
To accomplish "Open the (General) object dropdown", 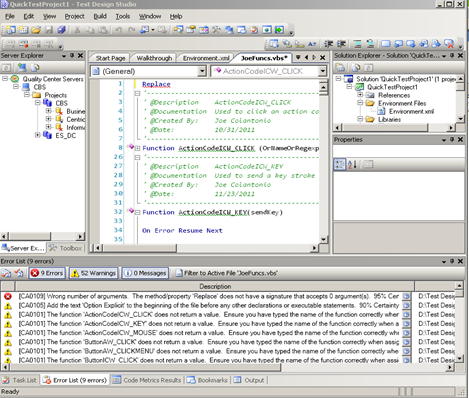I will [x=201, y=71].
